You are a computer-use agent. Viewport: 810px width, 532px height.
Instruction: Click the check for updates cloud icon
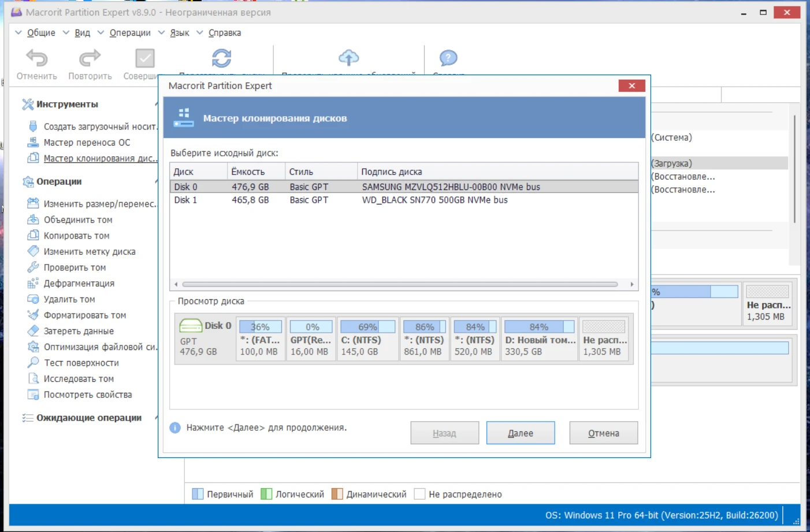(348, 58)
